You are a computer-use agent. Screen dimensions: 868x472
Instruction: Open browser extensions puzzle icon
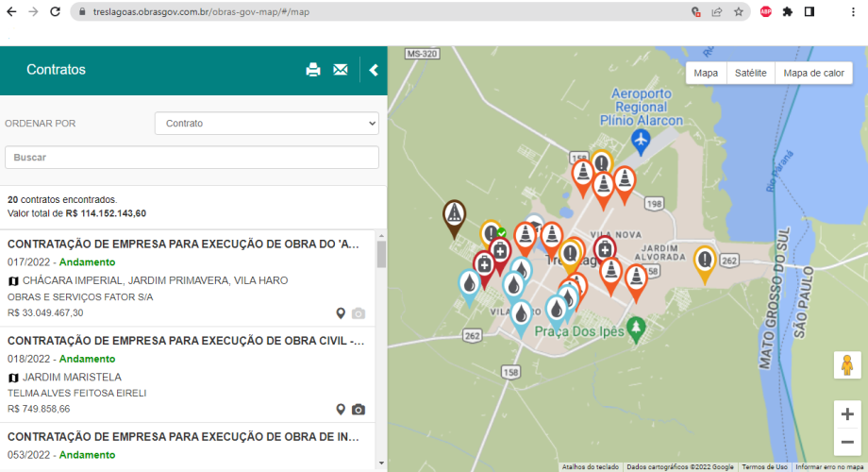(787, 11)
